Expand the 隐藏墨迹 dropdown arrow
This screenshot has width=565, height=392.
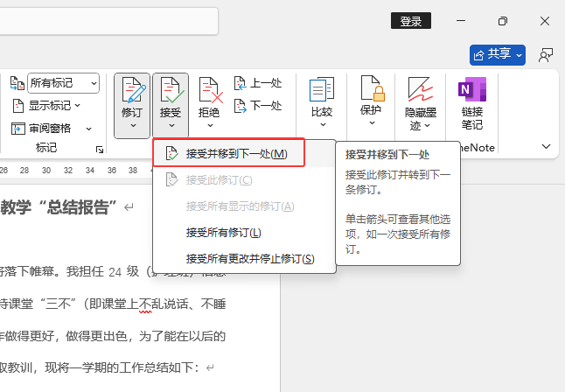[428, 125]
